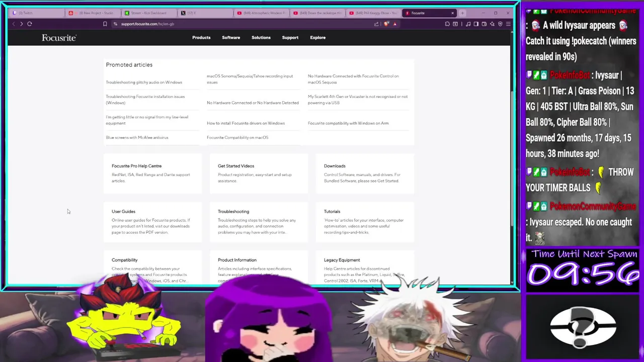The image size is (644, 362).
Task: Go back to the previous page
Action: 14,24
